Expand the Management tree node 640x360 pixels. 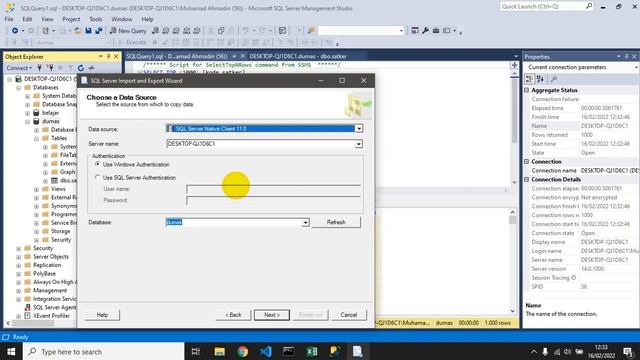pos(18,291)
